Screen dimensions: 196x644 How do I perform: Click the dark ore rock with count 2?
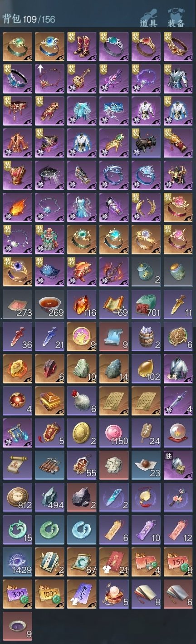point(82,497)
